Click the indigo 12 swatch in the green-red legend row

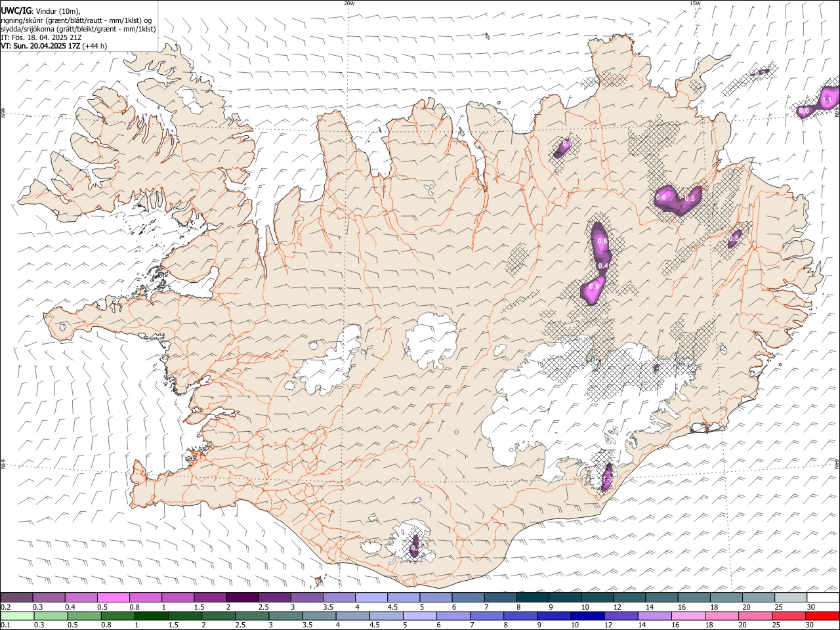[x=621, y=616]
